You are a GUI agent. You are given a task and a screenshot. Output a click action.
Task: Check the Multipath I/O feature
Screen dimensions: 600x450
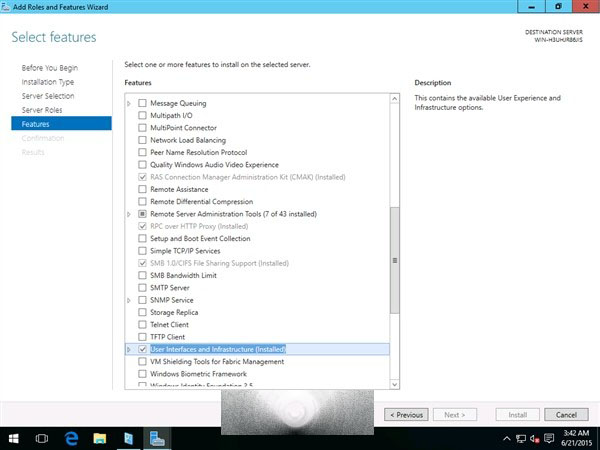[142, 115]
